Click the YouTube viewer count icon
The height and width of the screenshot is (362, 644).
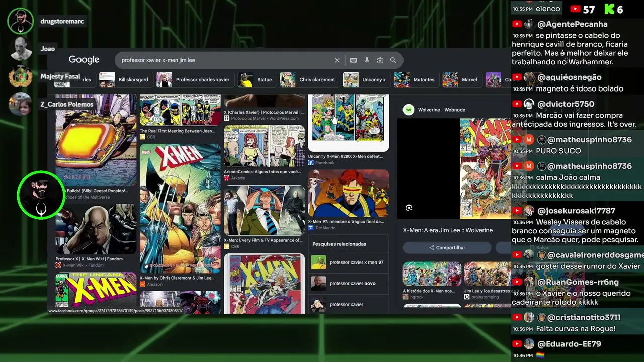575,9
